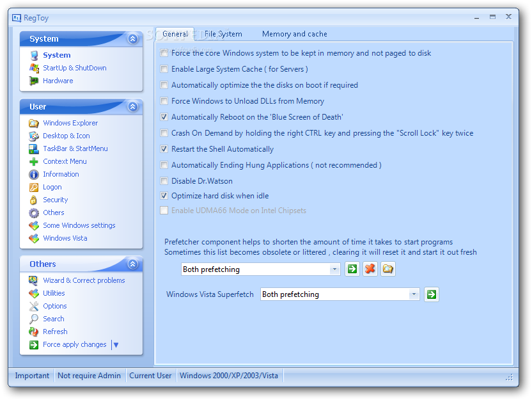Open Force apply changes dropdown arrow

(x=116, y=345)
